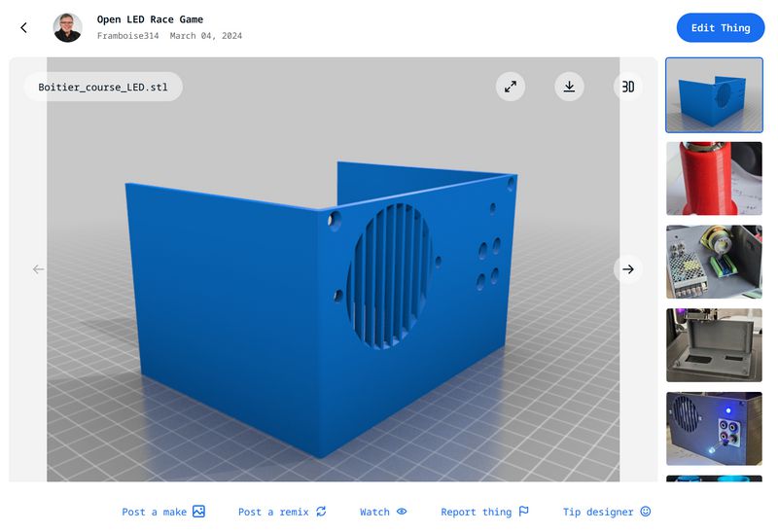Screen dimensions: 778x532
Task: Click the refresh icon beside Post a remix
Action: (321, 512)
